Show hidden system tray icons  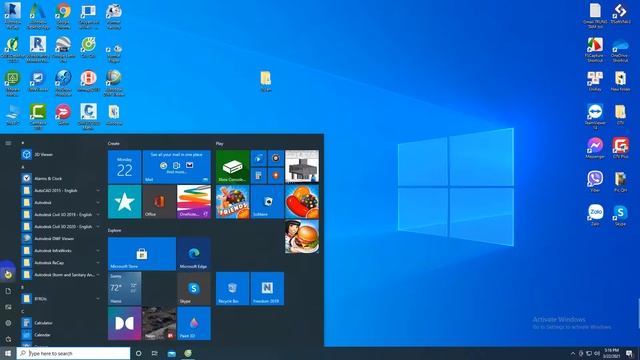[x=573, y=353]
